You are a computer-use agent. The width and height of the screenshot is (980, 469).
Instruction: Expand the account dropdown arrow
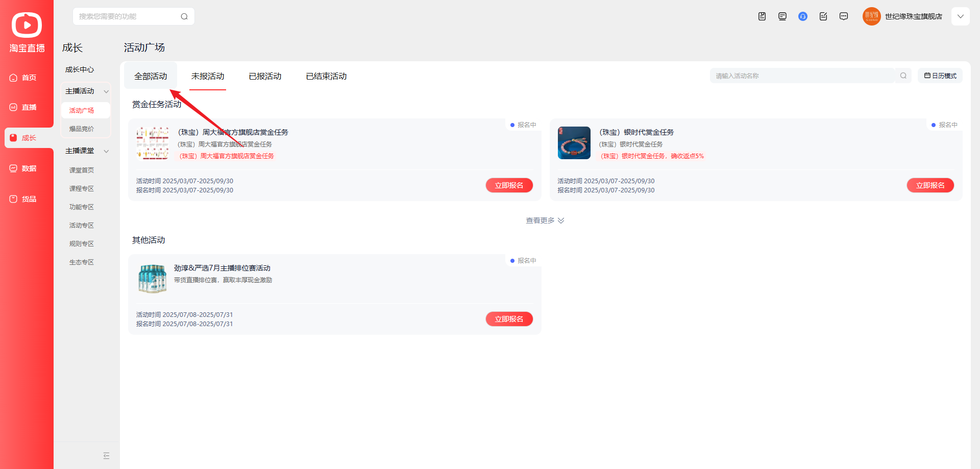point(960,16)
